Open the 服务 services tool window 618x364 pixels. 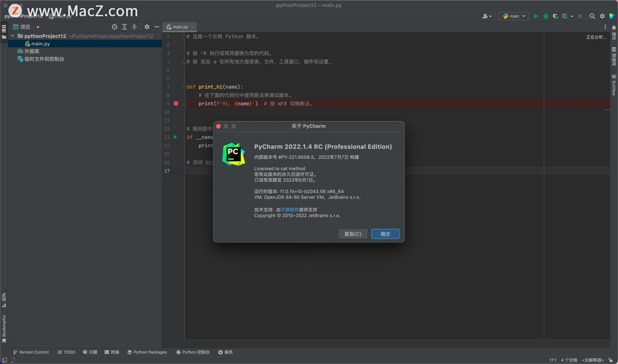225,352
